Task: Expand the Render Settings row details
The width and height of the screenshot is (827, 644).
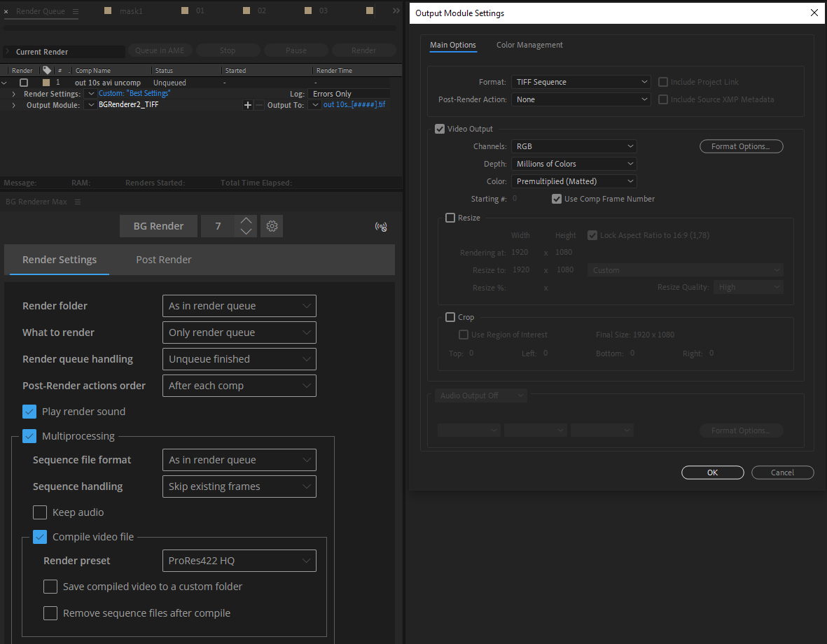Action: (x=14, y=94)
